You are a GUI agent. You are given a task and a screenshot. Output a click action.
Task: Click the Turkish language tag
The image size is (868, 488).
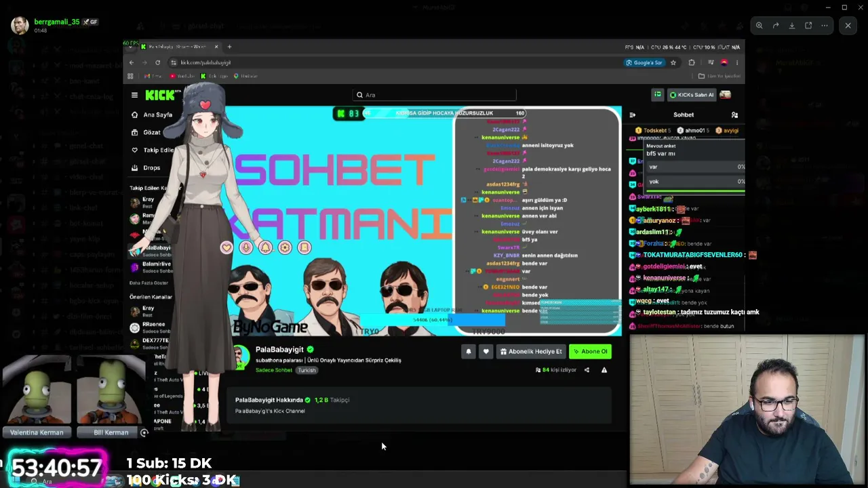coord(307,370)
